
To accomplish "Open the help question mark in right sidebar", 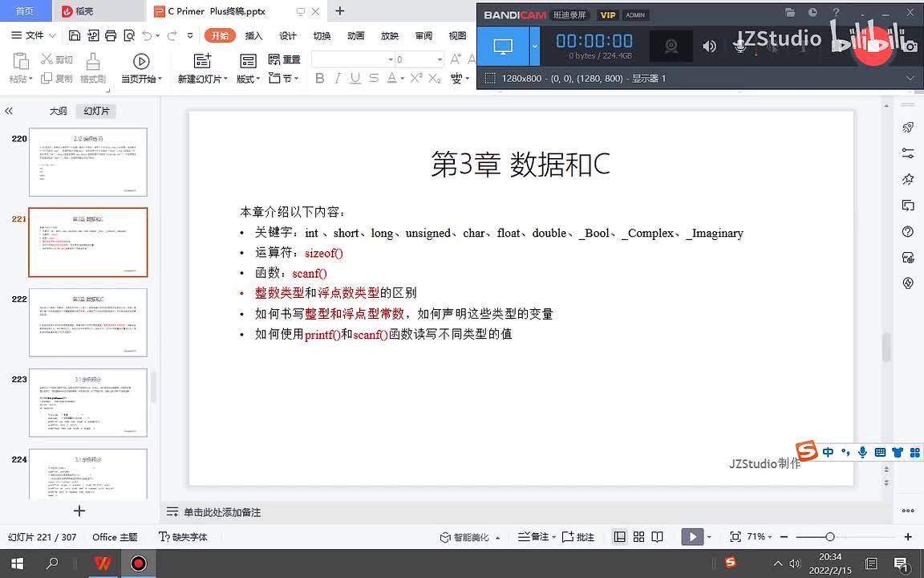I will tap(907, 231).
